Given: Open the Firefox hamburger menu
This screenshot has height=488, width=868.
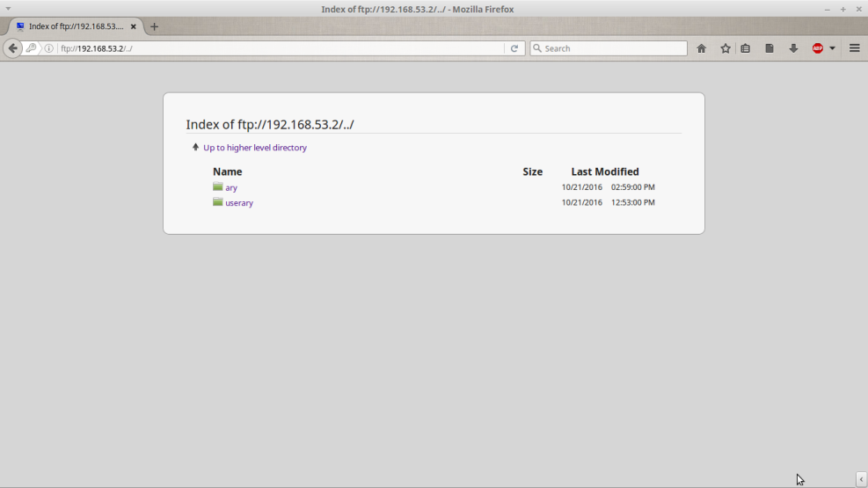Looking at the screenshot, I should point(854,48).
